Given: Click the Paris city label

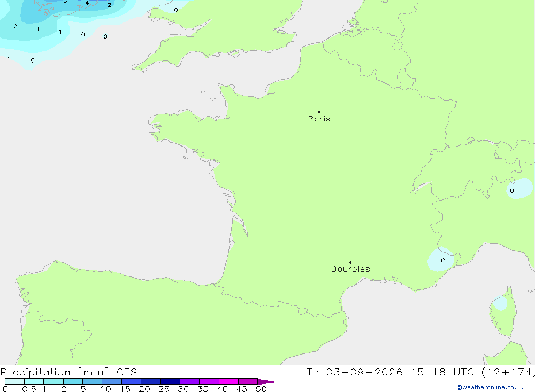Looking at the screenshot, I should tap(319, 119).
